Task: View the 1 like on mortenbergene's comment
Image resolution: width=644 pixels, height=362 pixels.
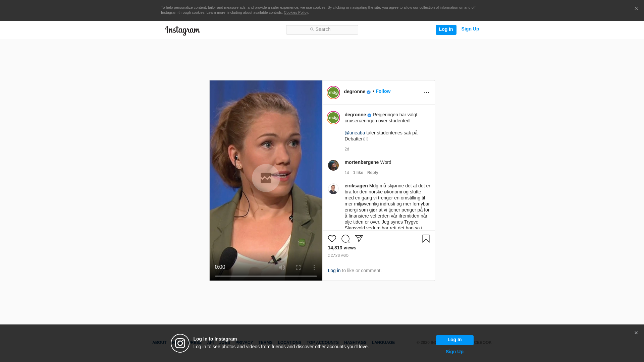Action: point(358,173)
